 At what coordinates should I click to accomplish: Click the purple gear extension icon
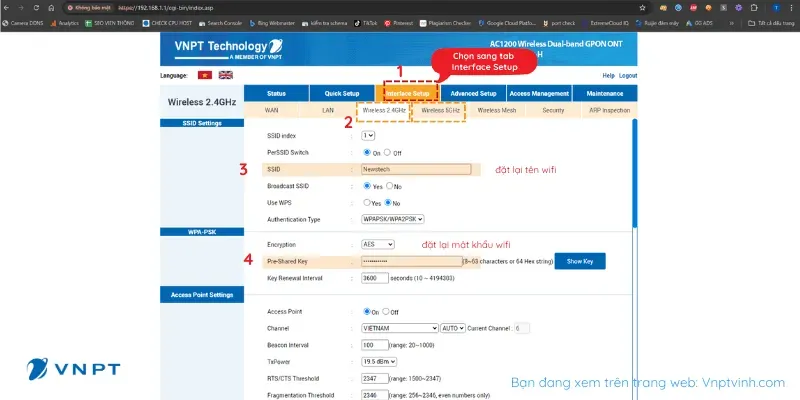pos(738,8)
